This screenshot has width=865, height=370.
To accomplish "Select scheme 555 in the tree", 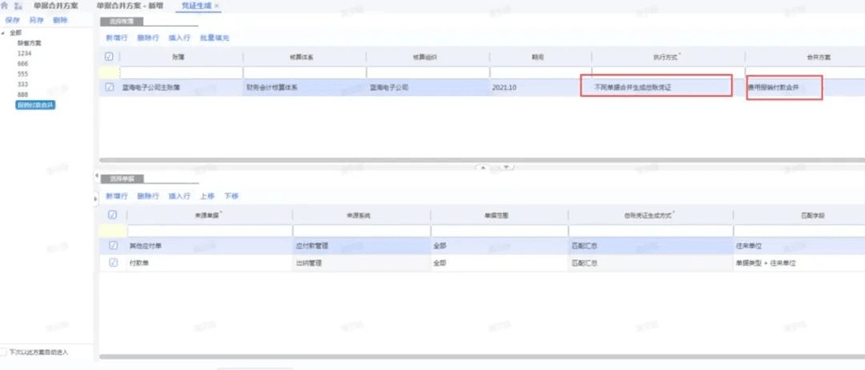I will [23, 74].
